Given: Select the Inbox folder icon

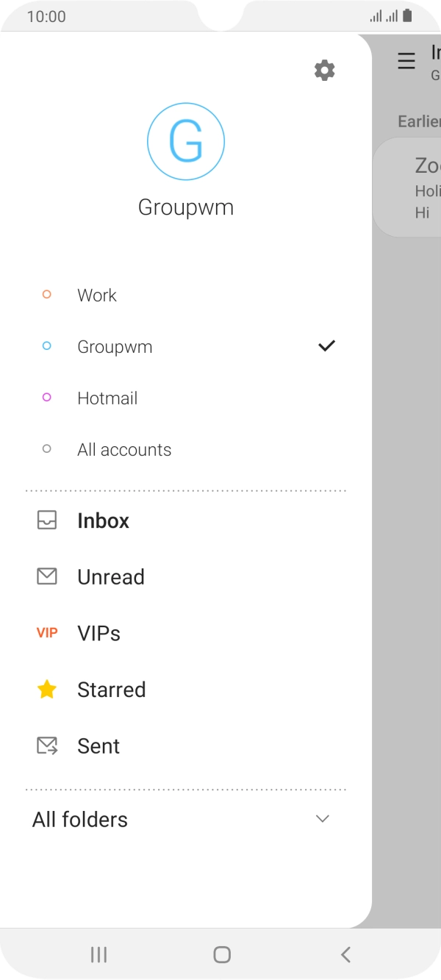Looking at the screenshot, I should (x=47, y=521).
